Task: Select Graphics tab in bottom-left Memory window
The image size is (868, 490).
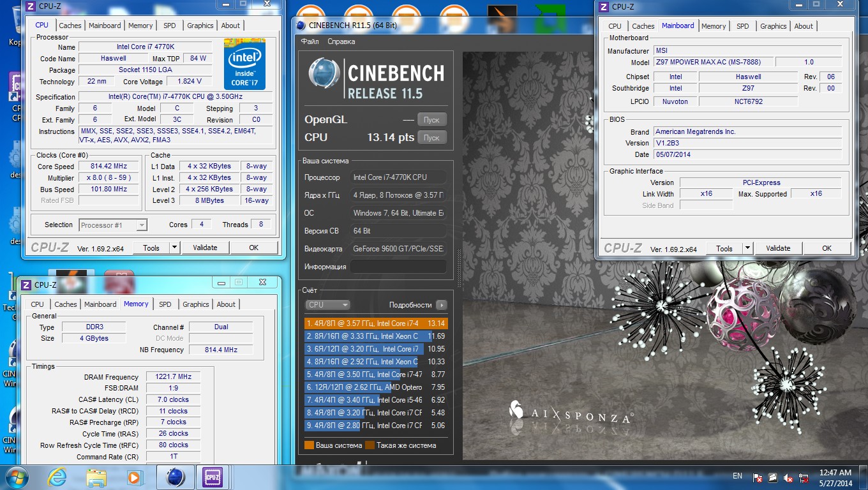Action: pyautogui.click(x=196, y=304)
